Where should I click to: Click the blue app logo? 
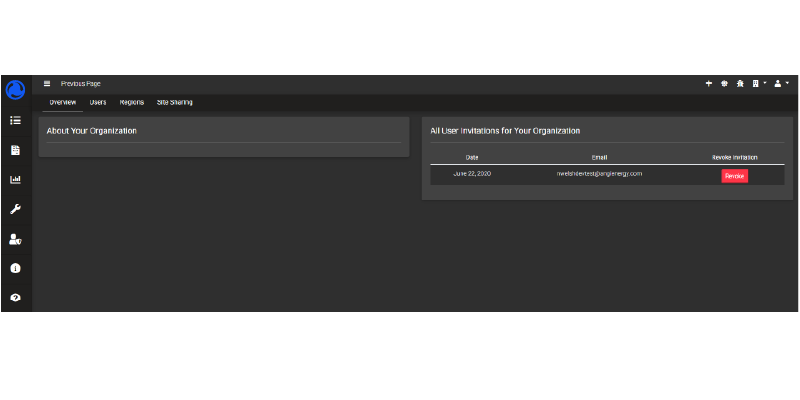tap(16, 90)
